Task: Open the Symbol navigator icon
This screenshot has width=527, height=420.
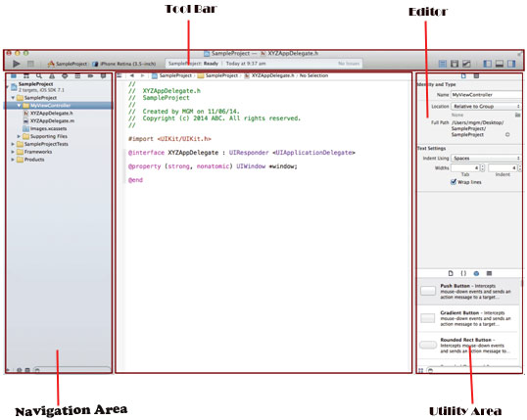Action: pos(26,76)
